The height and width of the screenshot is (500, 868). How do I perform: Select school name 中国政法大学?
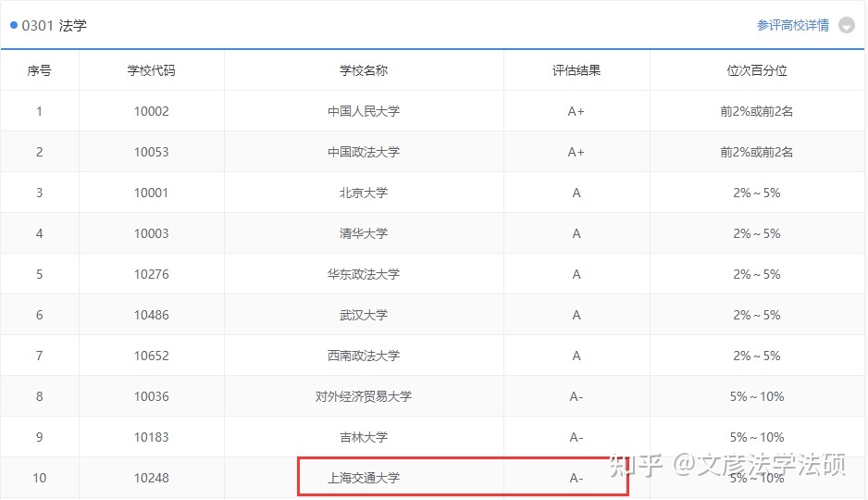tap(364, 152)
